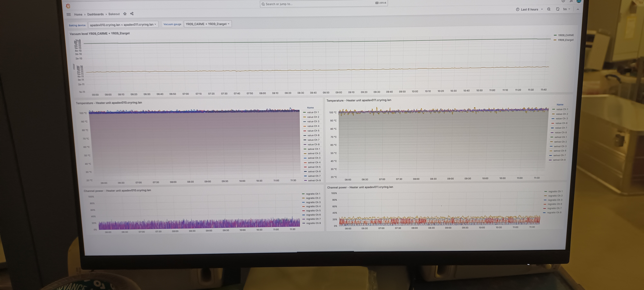Expand the Baking device variable dropdown
Screen dimensions: 644x290
(x=123, y=24)
